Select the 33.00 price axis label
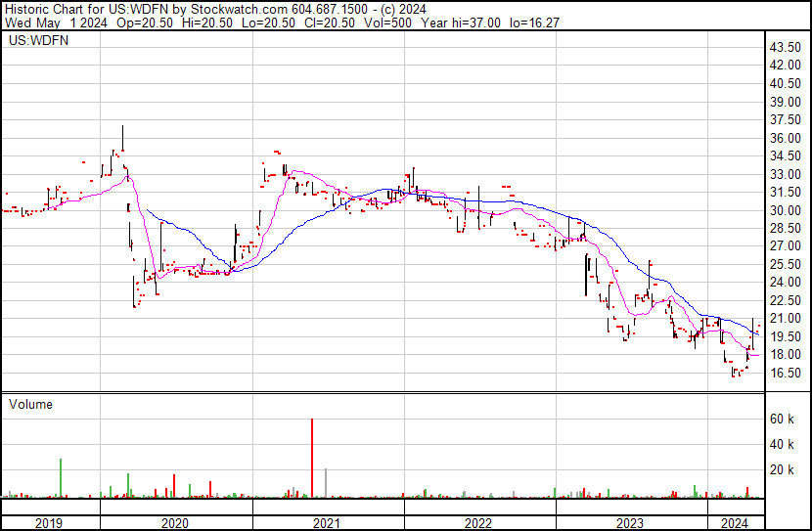The width and height of the screenshot is (812, 531). [785, 174]
